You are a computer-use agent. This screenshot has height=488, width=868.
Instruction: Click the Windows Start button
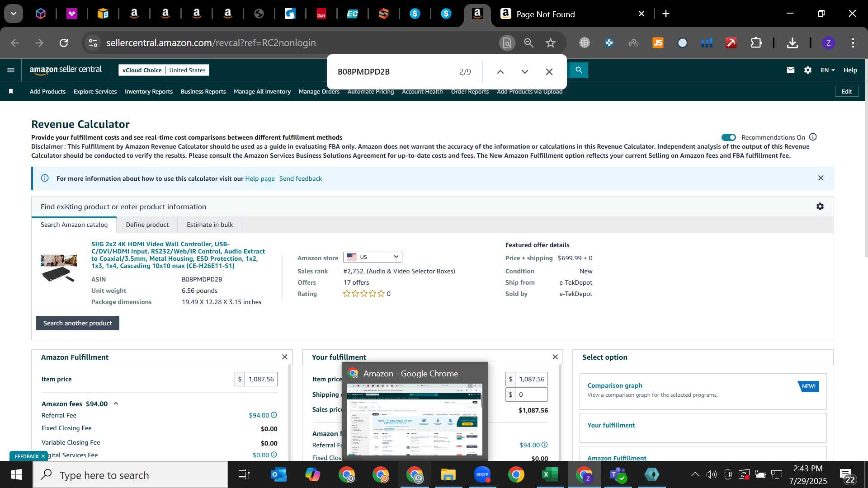coord(16,475)
